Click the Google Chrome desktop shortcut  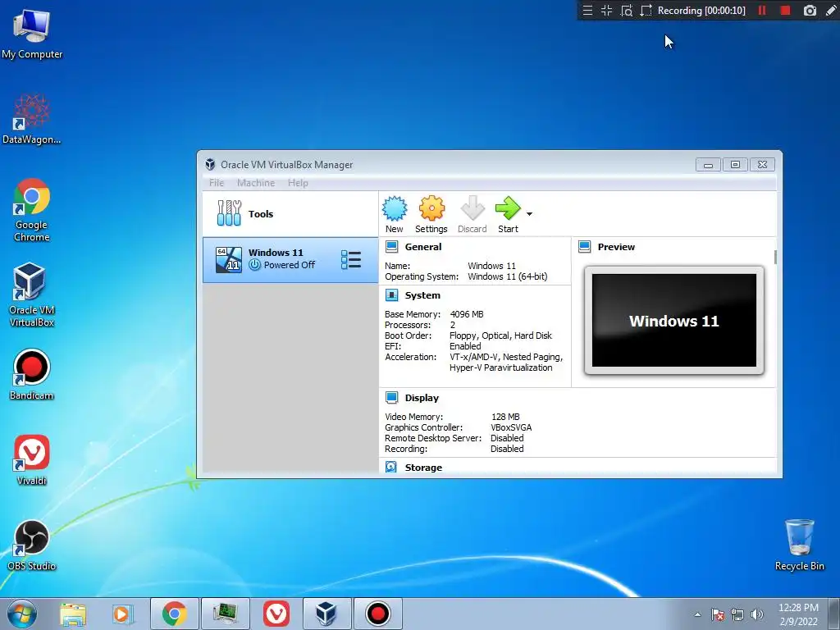(x=32, y=209)
